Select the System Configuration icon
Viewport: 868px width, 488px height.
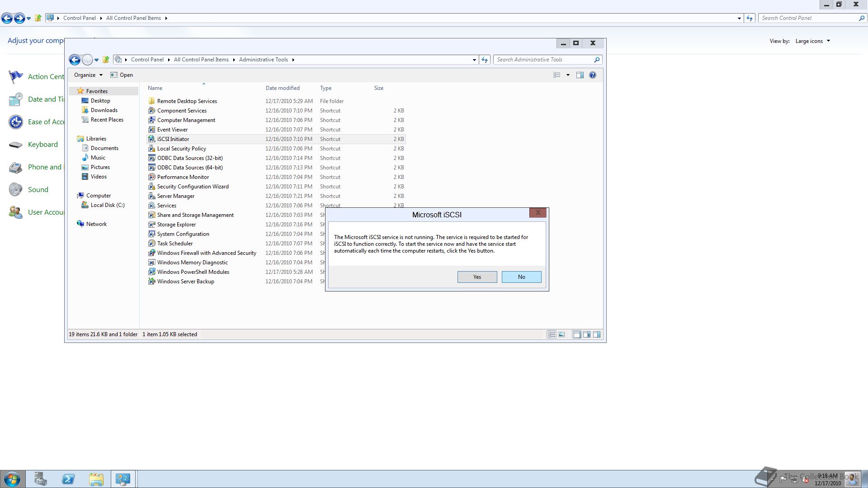[152, 234]
